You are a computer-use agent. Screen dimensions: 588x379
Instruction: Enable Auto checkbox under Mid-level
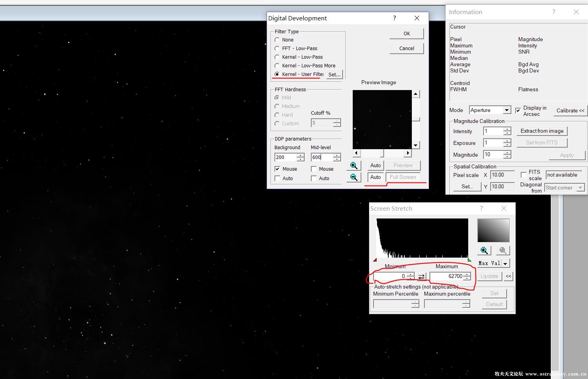coord(314,179)
